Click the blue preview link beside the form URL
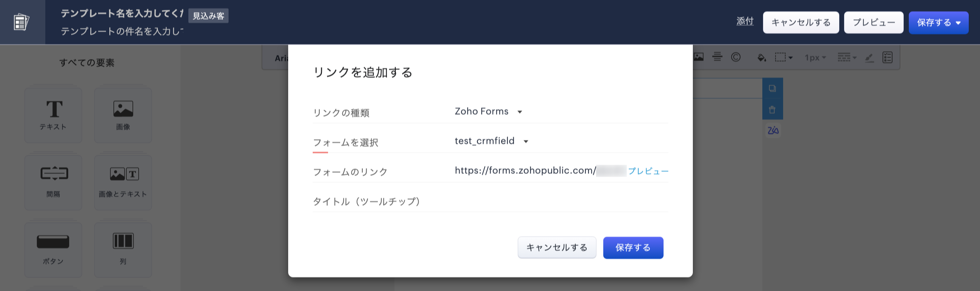This screenshot has width=980, height=291. (x=648, y=171)
